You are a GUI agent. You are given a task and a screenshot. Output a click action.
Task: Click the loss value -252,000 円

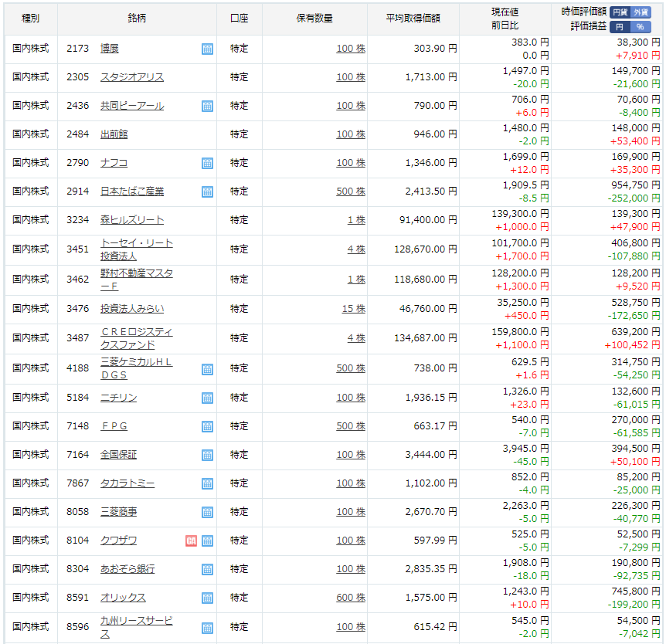coord(634,198)
